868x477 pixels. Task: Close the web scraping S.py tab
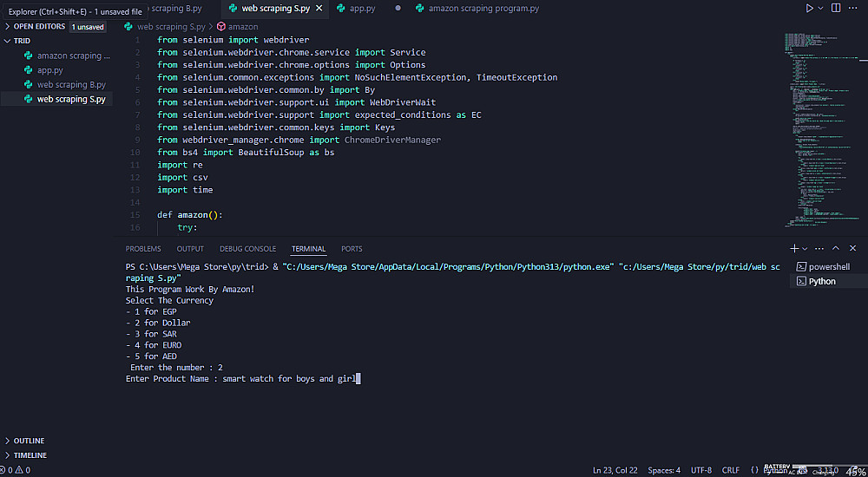click(319, 9)
